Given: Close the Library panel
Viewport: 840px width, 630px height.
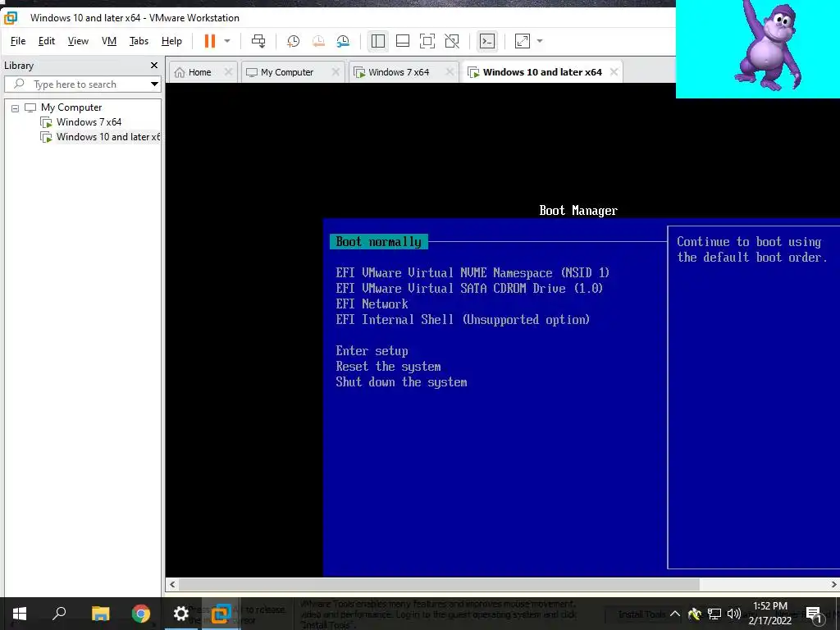Looking at the screenshot, I should tap(154, 66).
